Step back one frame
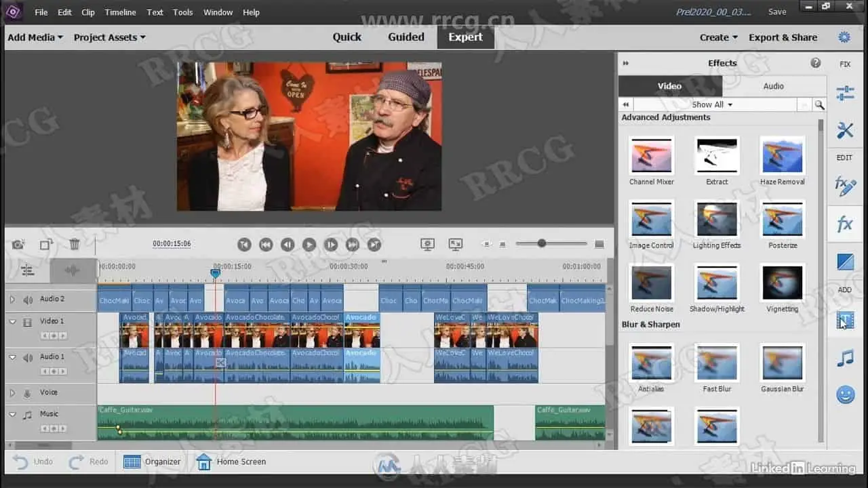This screenshot has height=488, width=868. 288,245
